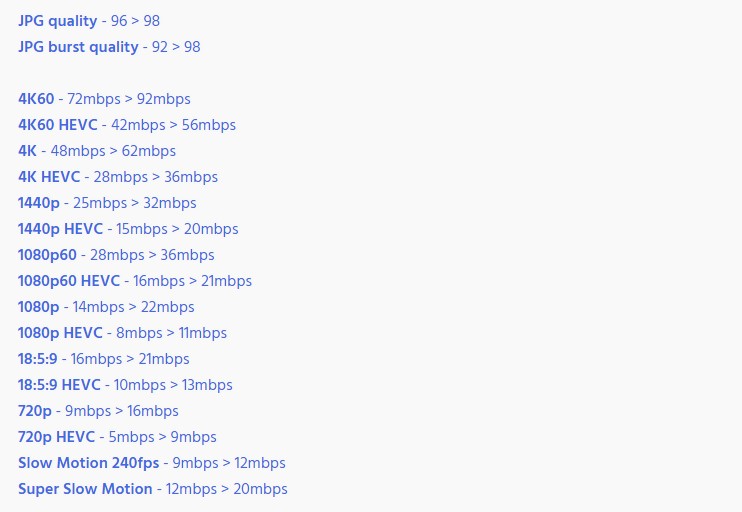Select the 4K 48mbps entry
This screenshot has height=512, width=742.
(97, 151)
